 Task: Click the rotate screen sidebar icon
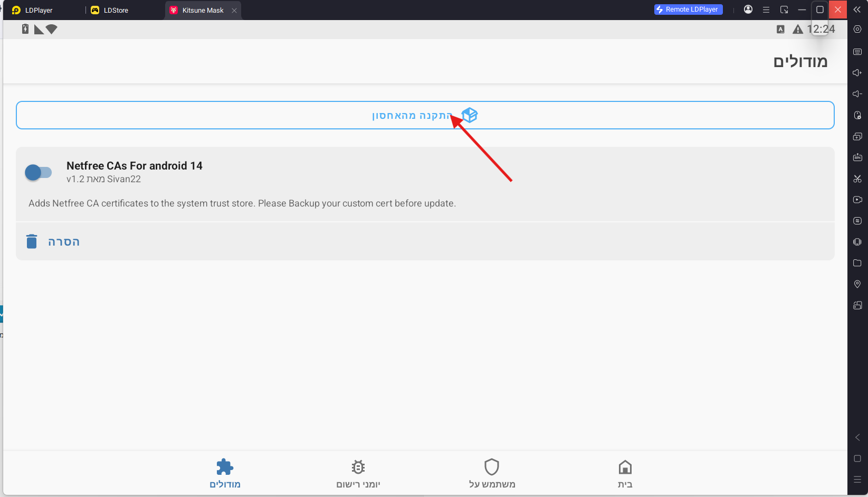[857, 305]
